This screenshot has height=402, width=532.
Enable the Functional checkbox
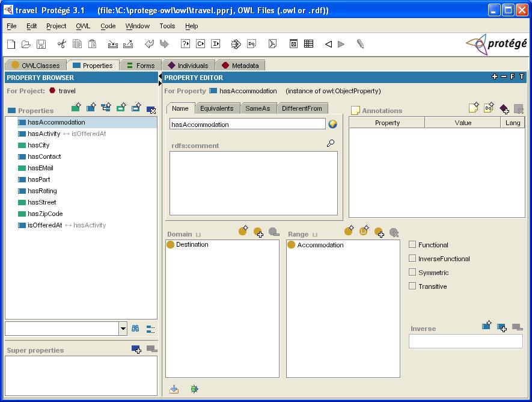point(412,244)
